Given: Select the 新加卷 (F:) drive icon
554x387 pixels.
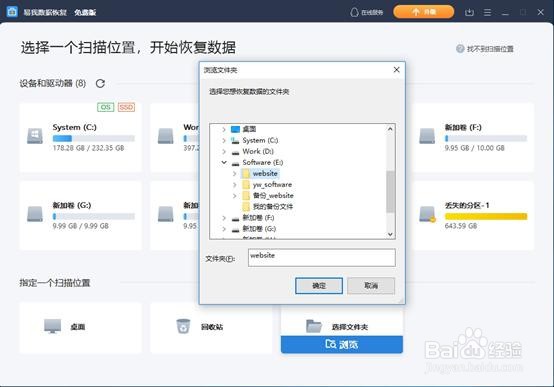Looking at the screenshot, I should click(x=427, y=136).
